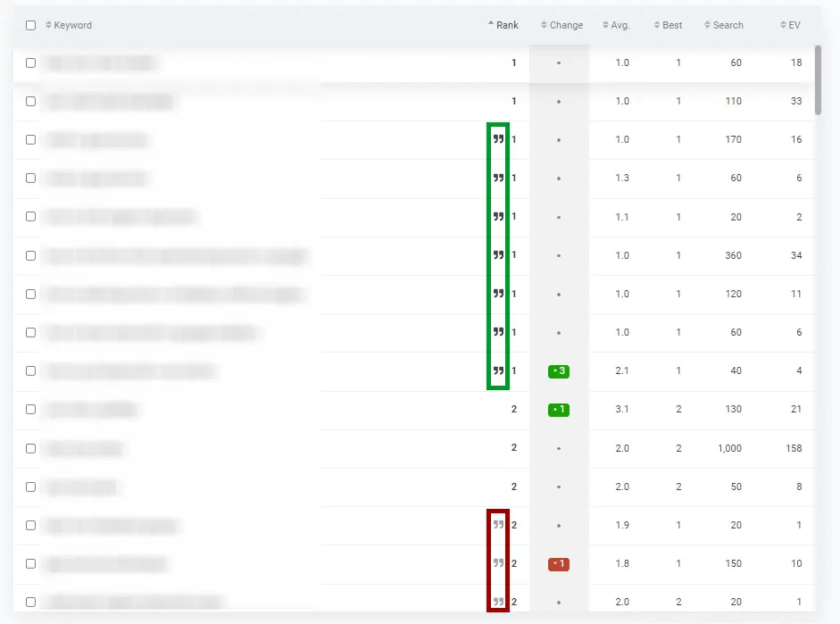
Task: Check the box of the 150-search row
Action: 31,564
